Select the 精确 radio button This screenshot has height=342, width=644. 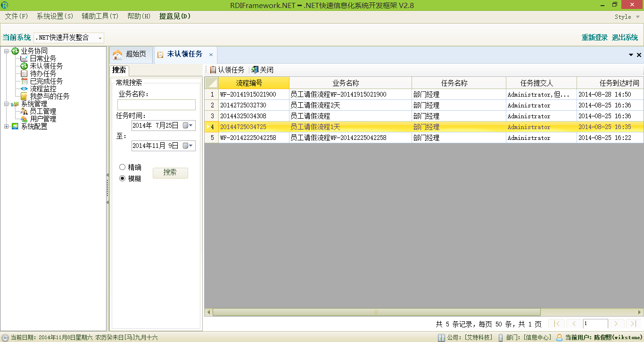tap(123, 167)
